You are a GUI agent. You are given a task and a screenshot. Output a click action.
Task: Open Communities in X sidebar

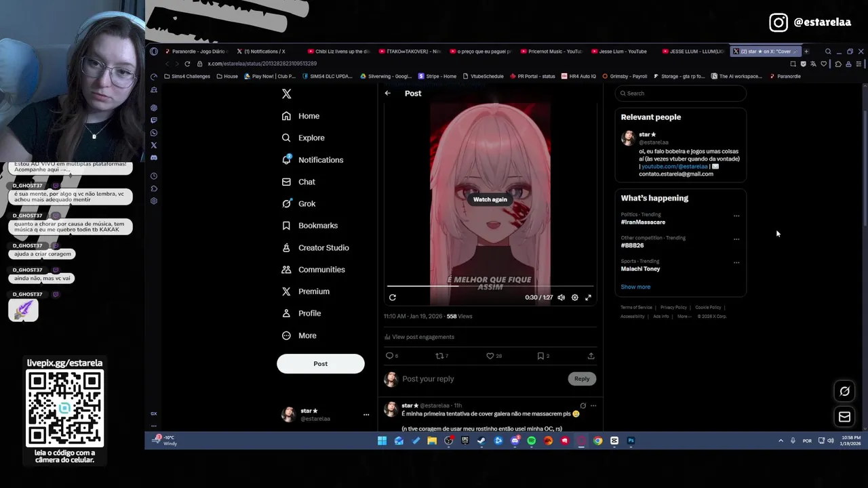point(313,270)
